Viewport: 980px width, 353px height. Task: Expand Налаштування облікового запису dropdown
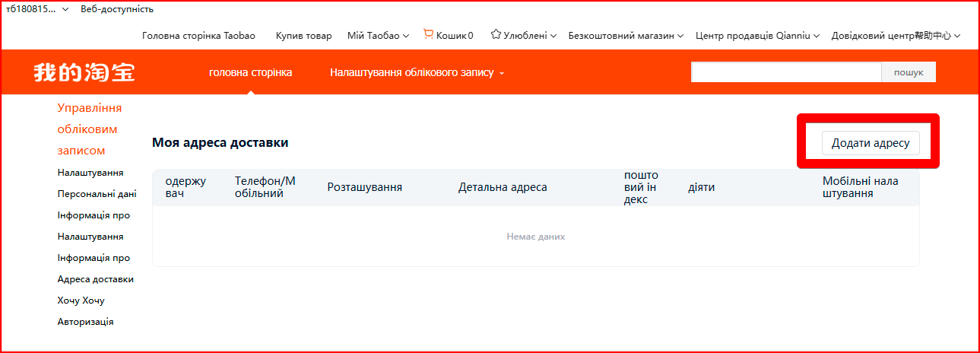417,72
